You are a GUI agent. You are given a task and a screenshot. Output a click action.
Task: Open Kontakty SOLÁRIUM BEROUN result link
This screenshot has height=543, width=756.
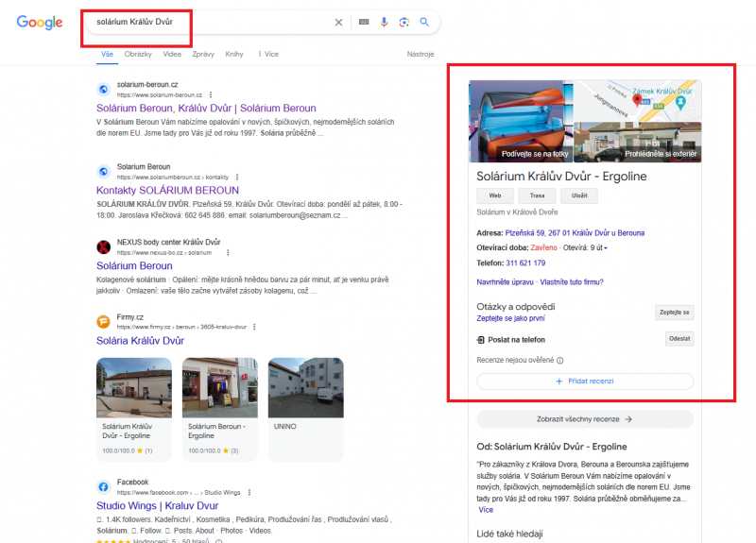point(168,191)
